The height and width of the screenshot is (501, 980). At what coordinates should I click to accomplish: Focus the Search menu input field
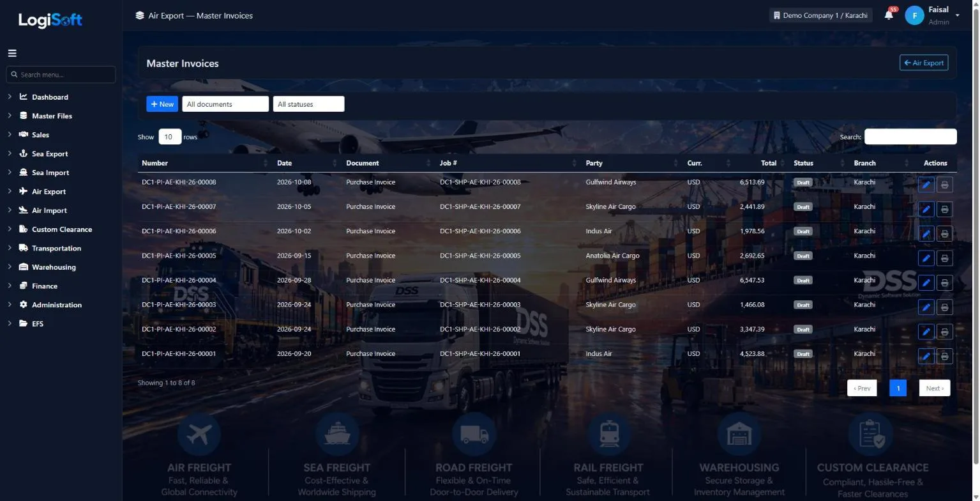(x=61, y=75)
